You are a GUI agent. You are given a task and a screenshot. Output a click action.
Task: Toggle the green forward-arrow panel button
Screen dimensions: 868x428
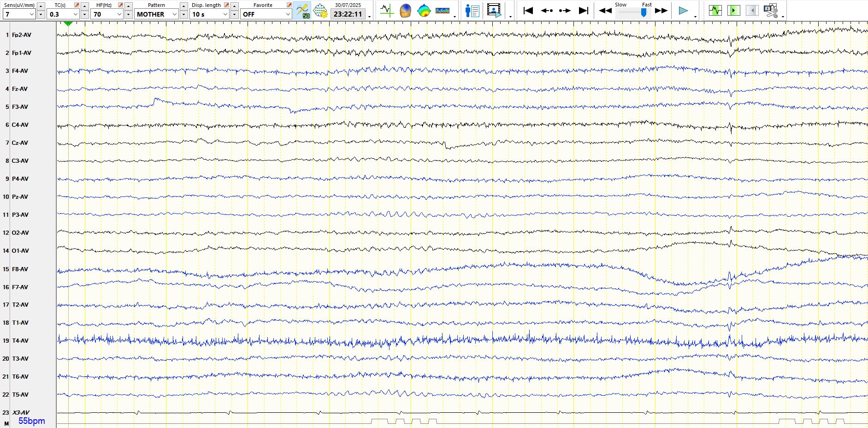(x=733, y=11)
